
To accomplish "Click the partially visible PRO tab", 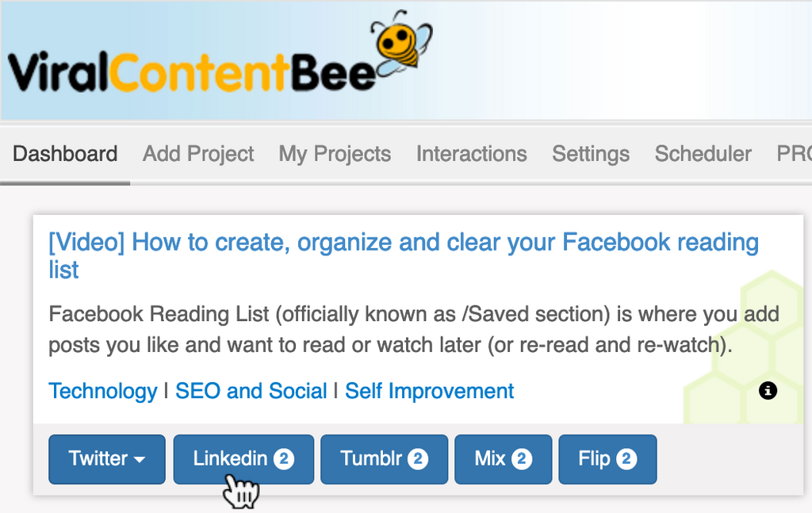I will [x=794, y=154].
